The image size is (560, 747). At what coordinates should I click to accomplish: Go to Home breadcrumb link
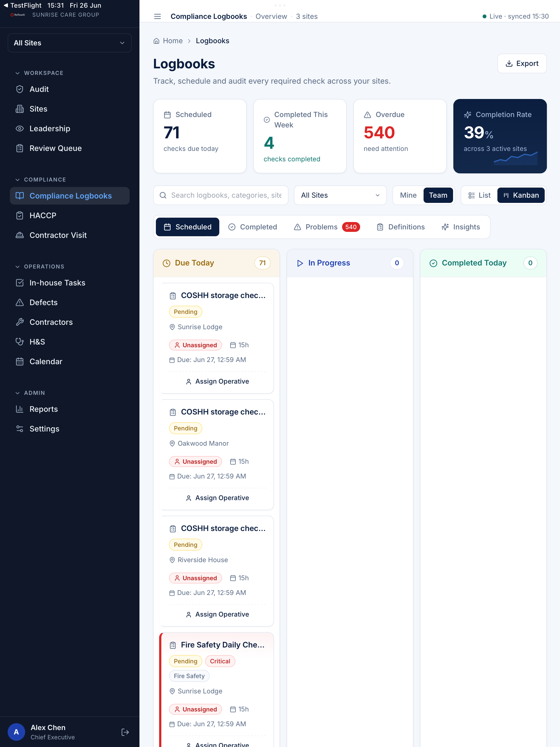(x=173, y=41)
